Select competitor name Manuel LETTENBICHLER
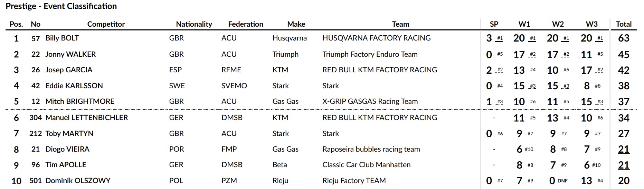The height and width of the screenshot is (189, 644). click(x=87, y=118)
